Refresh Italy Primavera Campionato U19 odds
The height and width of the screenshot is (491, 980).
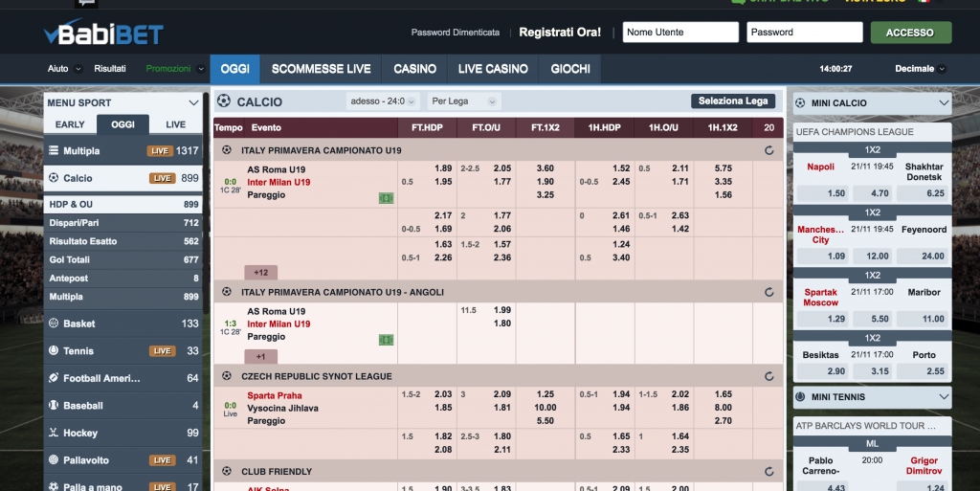coord(769,150)
